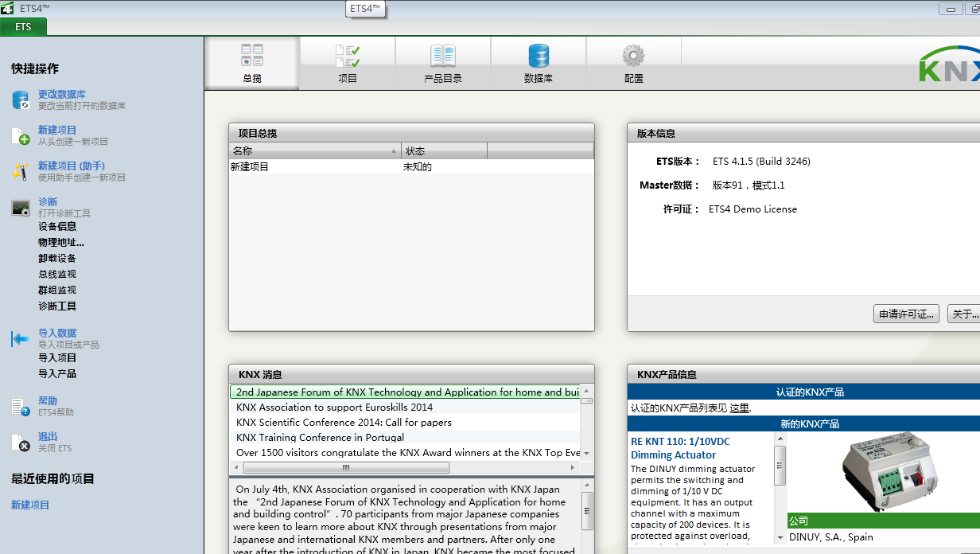Image resolution: width=980 pixels, height=554 pixels.
Task: Click the DINUY, S.A., Spain company text
Action: pos(831,537)
